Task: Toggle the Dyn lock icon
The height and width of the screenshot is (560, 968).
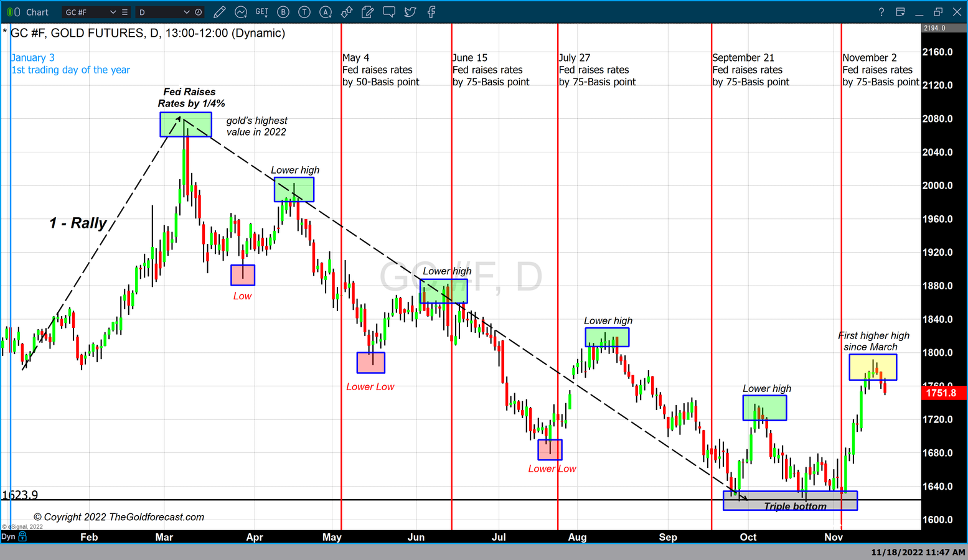Action: coord(23,536)
